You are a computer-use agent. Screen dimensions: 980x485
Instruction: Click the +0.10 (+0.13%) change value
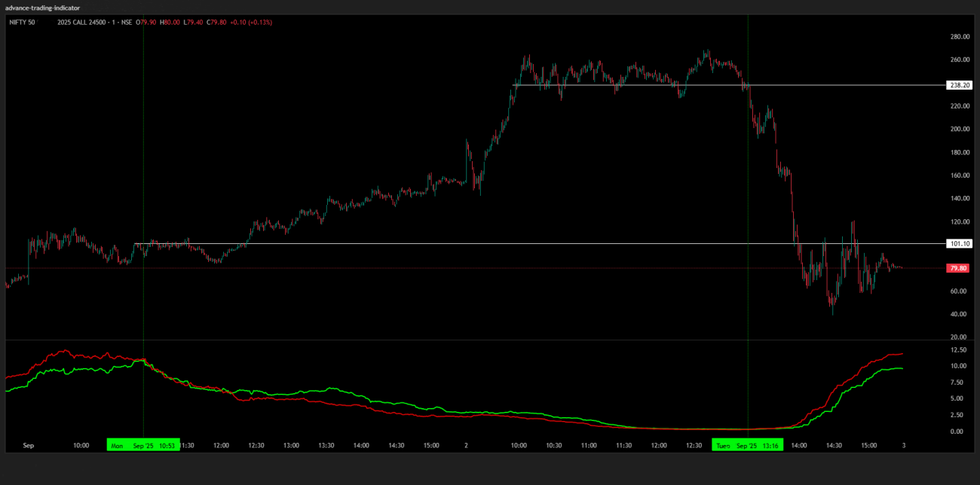pos(254,23)
